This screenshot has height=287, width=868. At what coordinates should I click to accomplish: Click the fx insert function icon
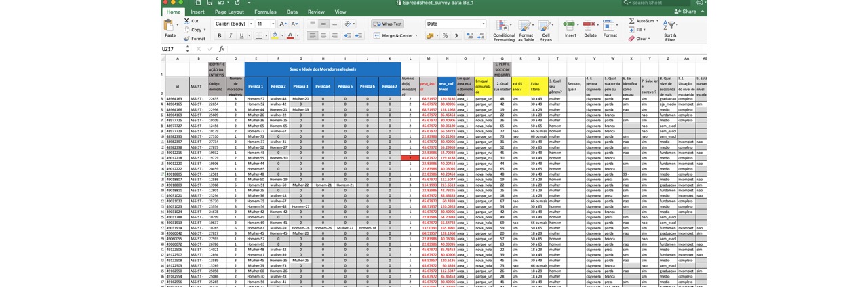(222, 49)
